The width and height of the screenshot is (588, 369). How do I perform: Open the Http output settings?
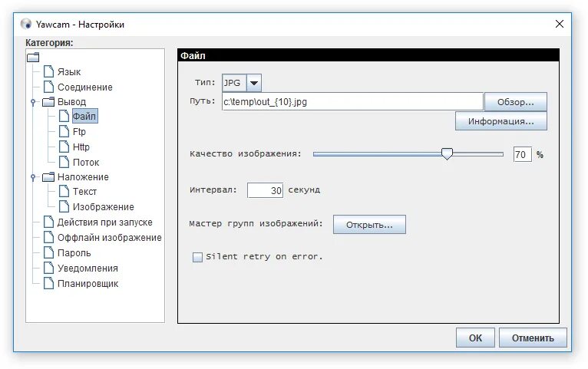[81, 147]
